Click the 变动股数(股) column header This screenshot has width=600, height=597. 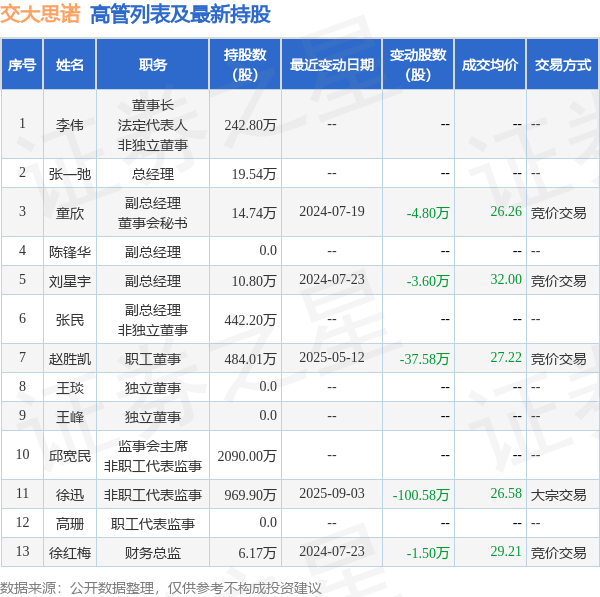[418, 64]
